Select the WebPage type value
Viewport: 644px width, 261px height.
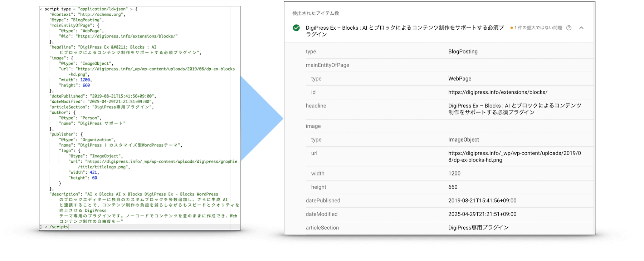460,79
